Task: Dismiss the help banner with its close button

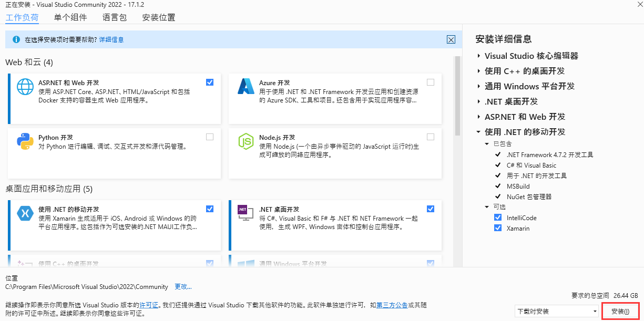Action: click(451, 39)
